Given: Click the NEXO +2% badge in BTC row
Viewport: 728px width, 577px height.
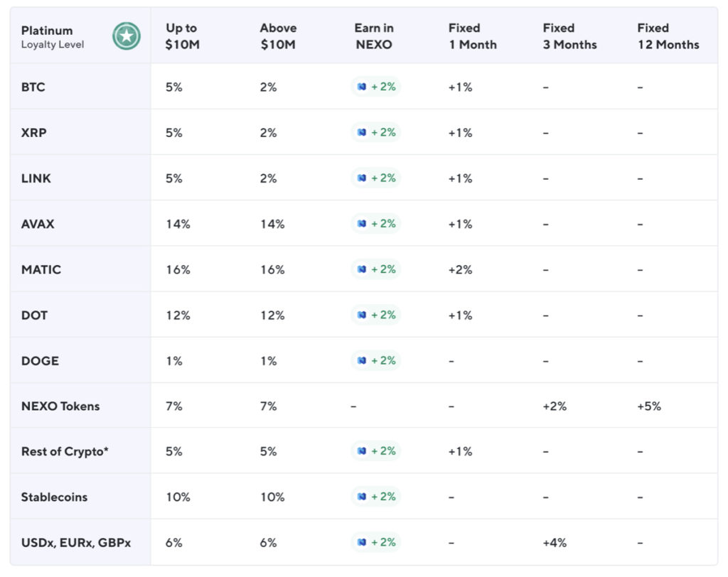Looking at the screenshot, I should click(376, 87).
